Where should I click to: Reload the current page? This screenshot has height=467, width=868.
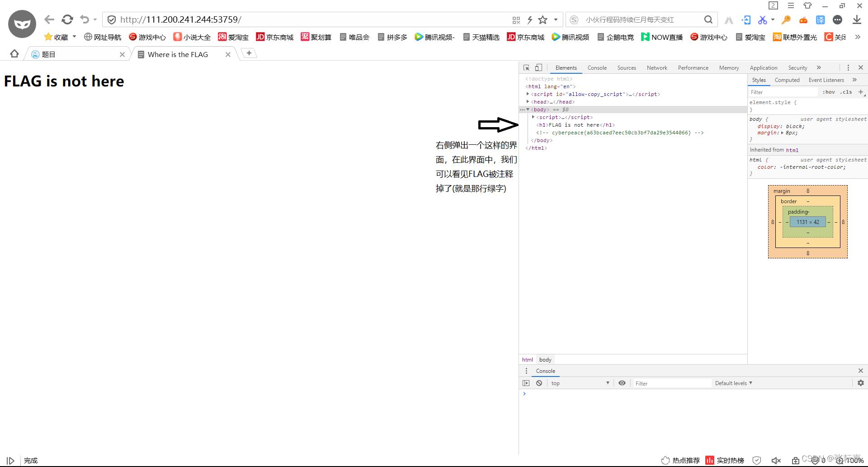(67, 19)
